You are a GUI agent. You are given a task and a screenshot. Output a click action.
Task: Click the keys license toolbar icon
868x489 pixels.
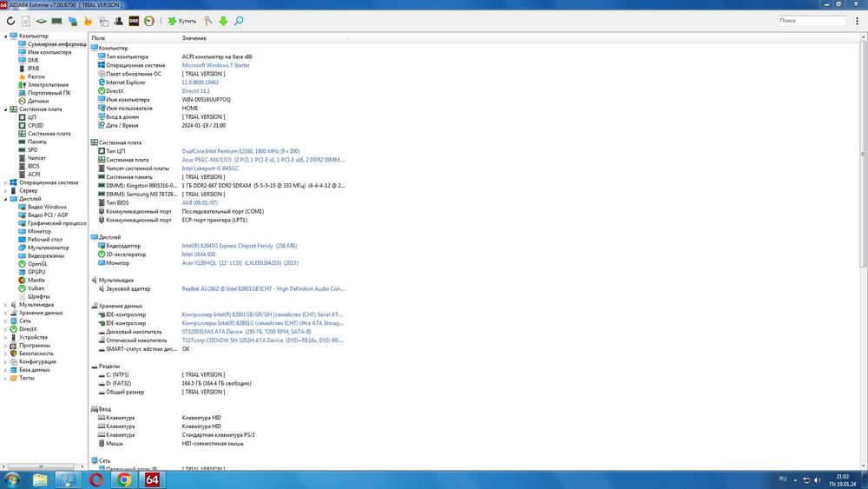point(208,21)
